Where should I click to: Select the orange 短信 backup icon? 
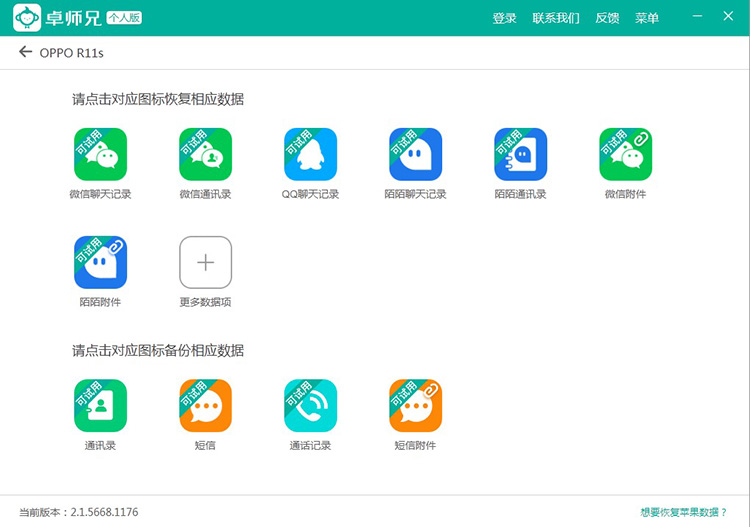(205, 406)
